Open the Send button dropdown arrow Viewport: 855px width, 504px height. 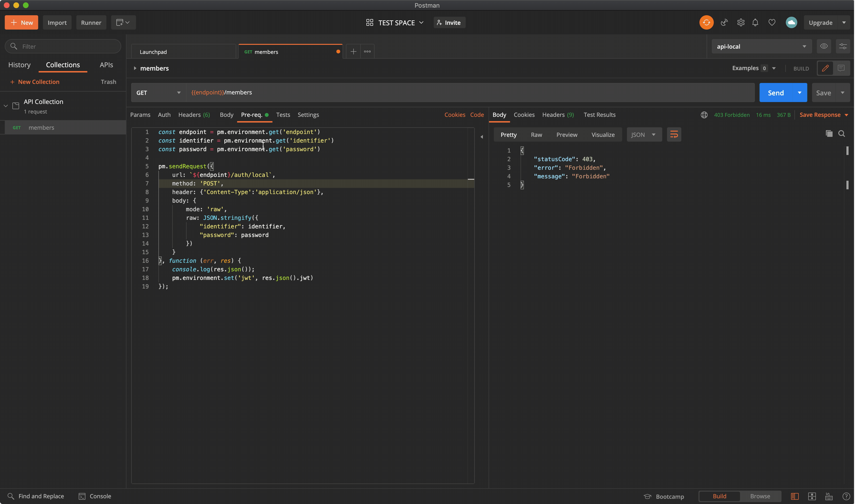799,92
